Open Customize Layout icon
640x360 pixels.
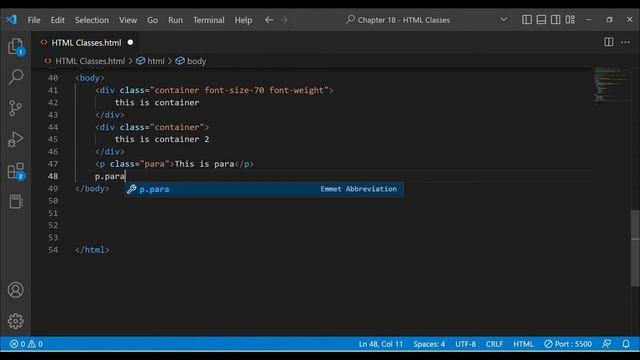coord(570,20)
